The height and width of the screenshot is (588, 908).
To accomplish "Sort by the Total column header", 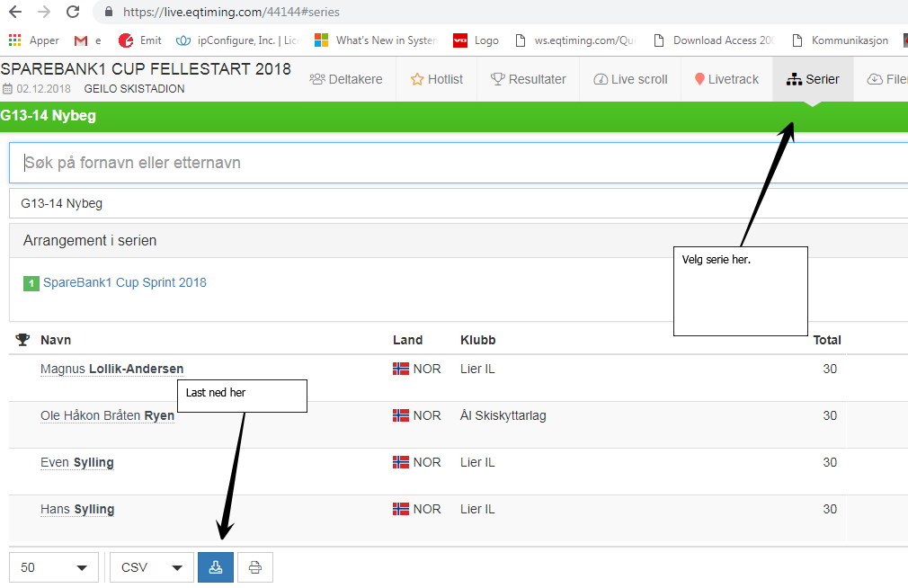I will pos(827,340).
